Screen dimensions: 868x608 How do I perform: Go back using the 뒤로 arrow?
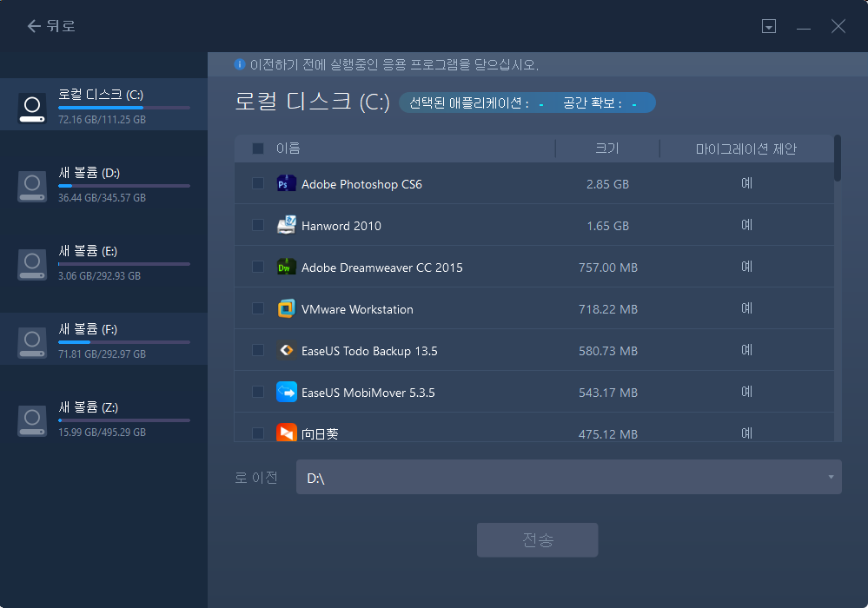[x=50, y=26]
